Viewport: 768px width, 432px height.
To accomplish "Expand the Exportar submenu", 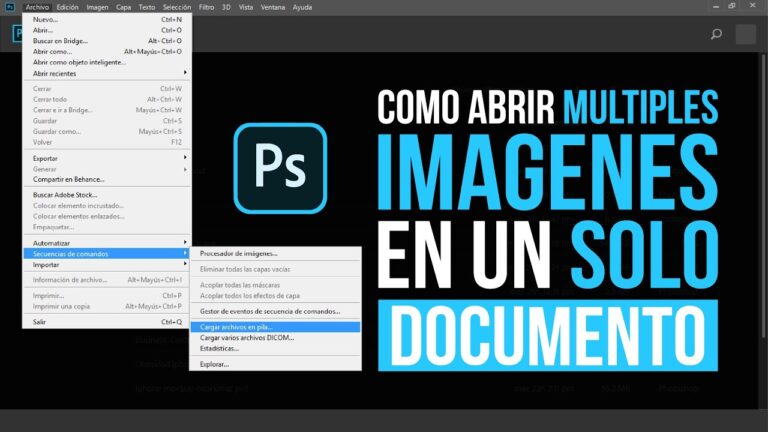I will point(107,158).
